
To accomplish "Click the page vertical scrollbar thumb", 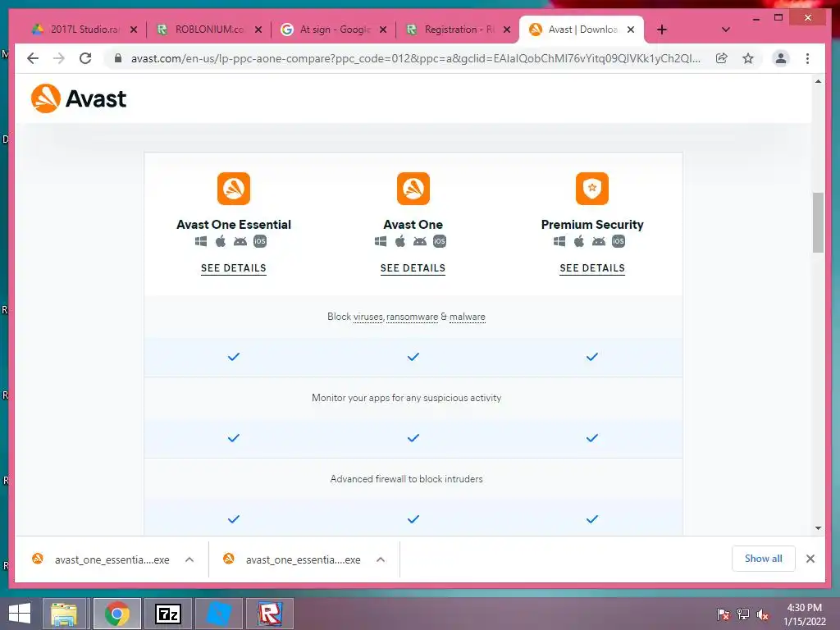I will point(818,221).
